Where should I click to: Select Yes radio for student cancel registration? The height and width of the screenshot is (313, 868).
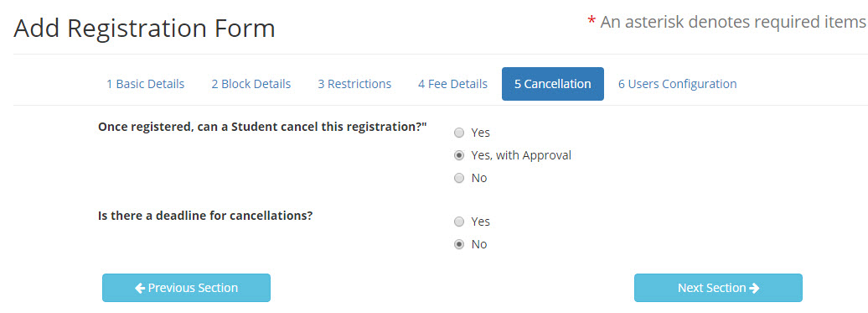click(x=459, y=133)
